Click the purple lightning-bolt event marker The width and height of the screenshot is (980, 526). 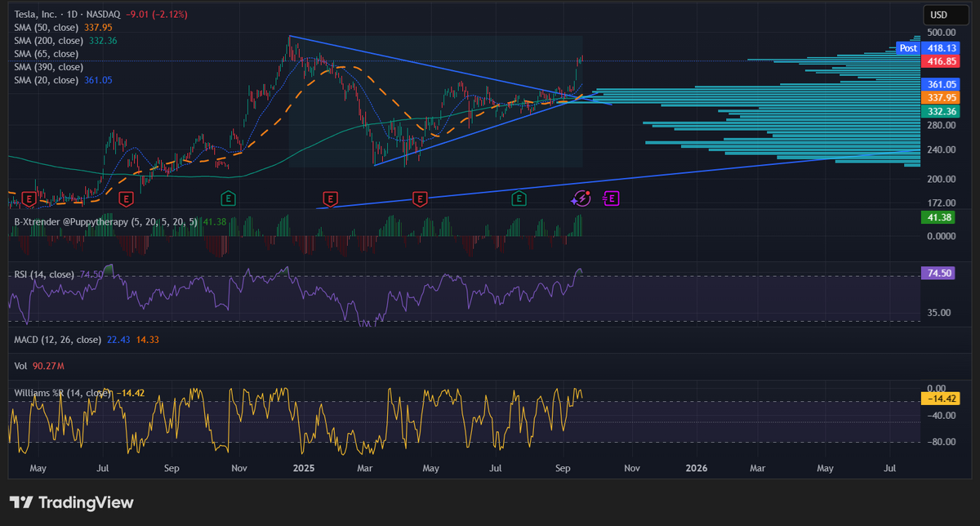(580, 198)
